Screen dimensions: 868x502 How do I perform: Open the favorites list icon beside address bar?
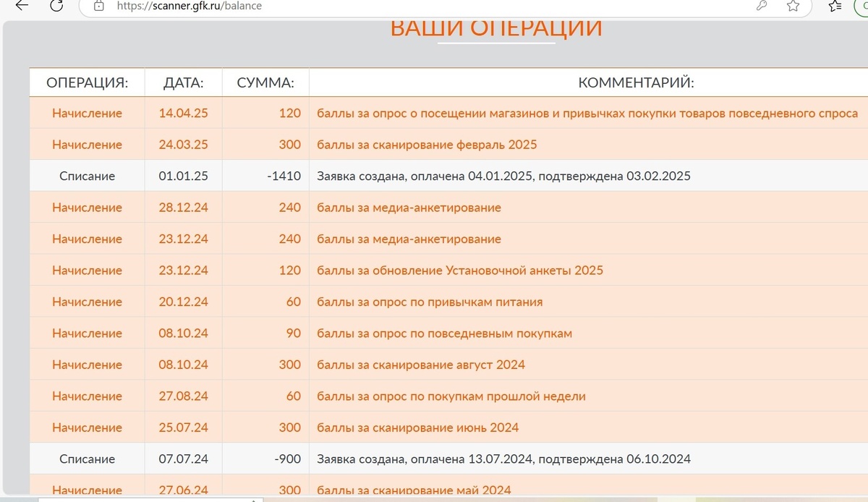coord(835,6)
